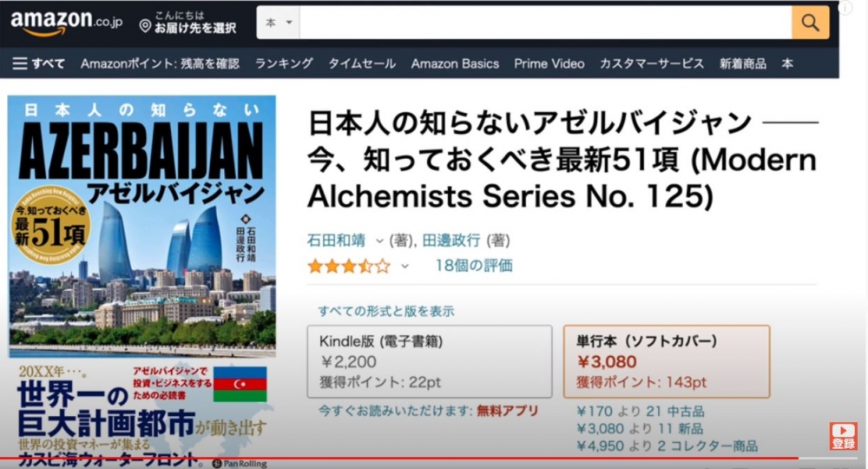Click the info icon at top right
Screen dimensions: 868x469
(x=845, y=7)
